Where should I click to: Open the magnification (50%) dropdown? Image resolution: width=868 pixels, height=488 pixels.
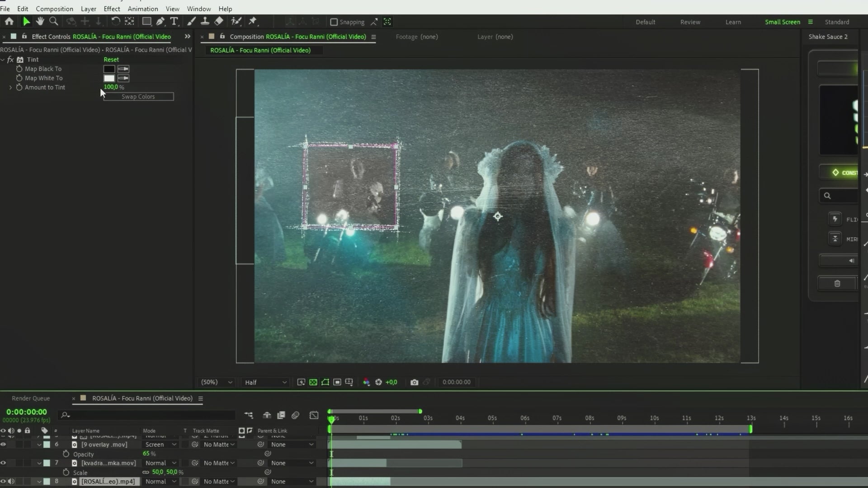[217, 382]
